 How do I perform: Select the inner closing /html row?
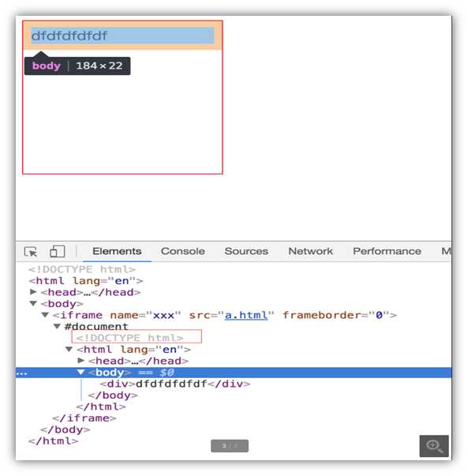click(x=101, y=407)
